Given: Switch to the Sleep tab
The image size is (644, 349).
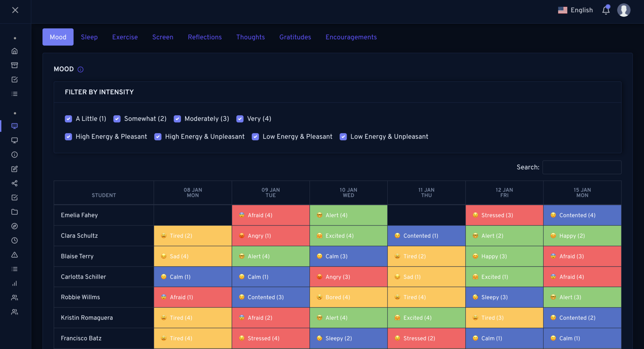Looking at the screenshot, I should pos(89,37).
